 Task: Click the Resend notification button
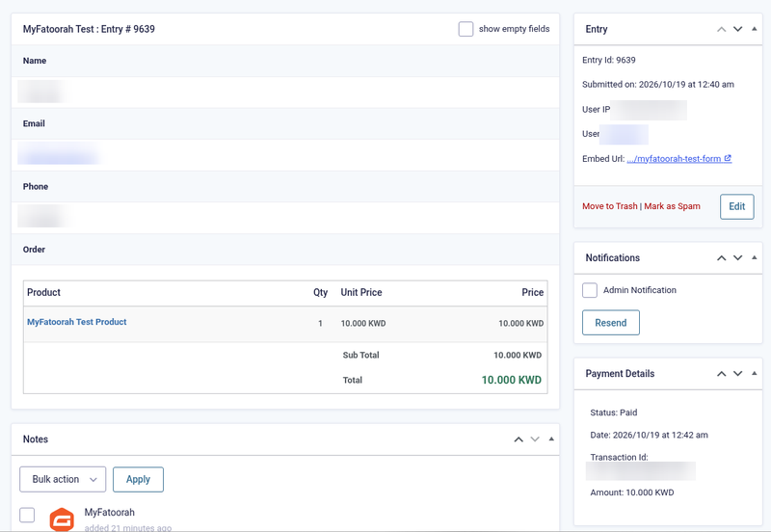[611, 323]
